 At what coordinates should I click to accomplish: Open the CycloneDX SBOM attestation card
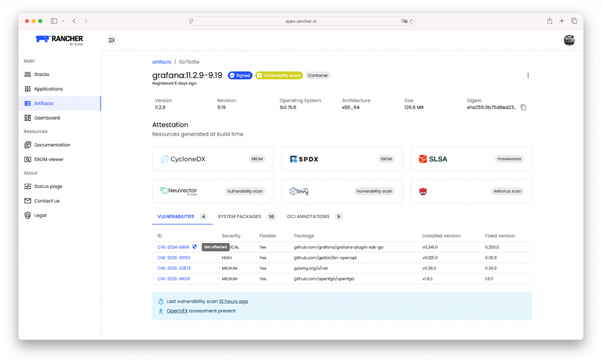[x=212, y=159]
